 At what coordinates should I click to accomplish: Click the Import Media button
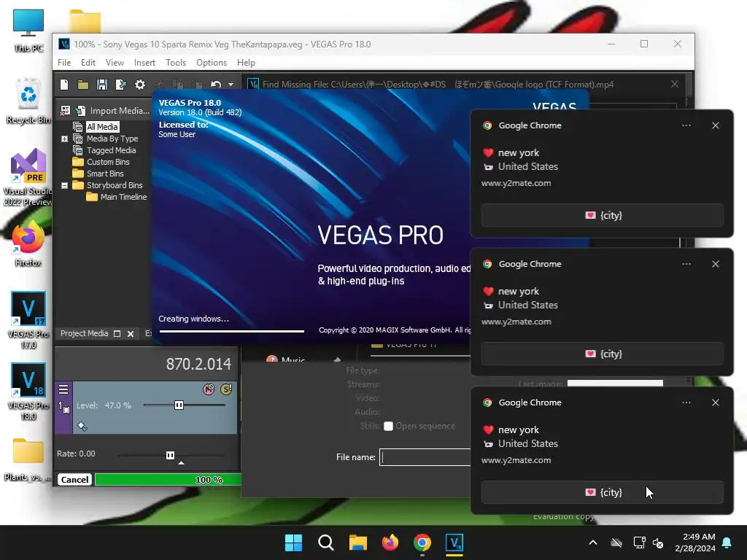pos(114,111)
